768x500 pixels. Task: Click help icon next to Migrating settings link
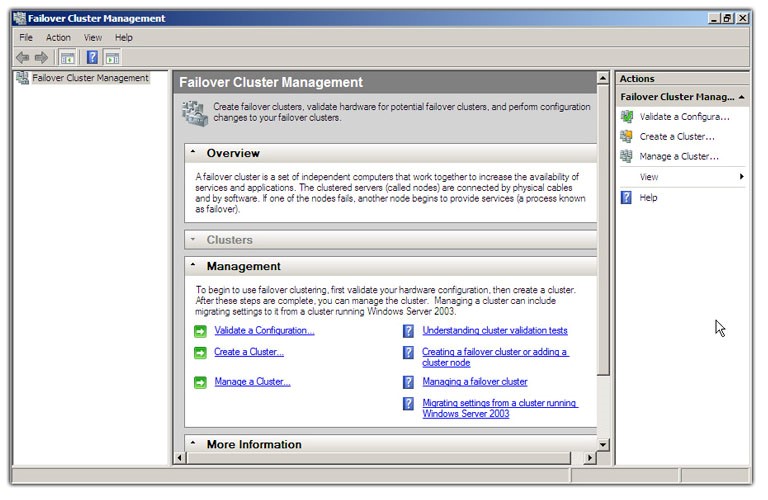[408, 404]
